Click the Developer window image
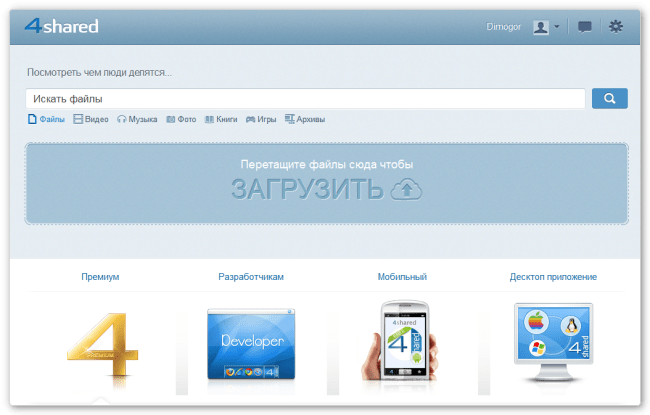Viewport: 650px width, 415px height. 251,344
